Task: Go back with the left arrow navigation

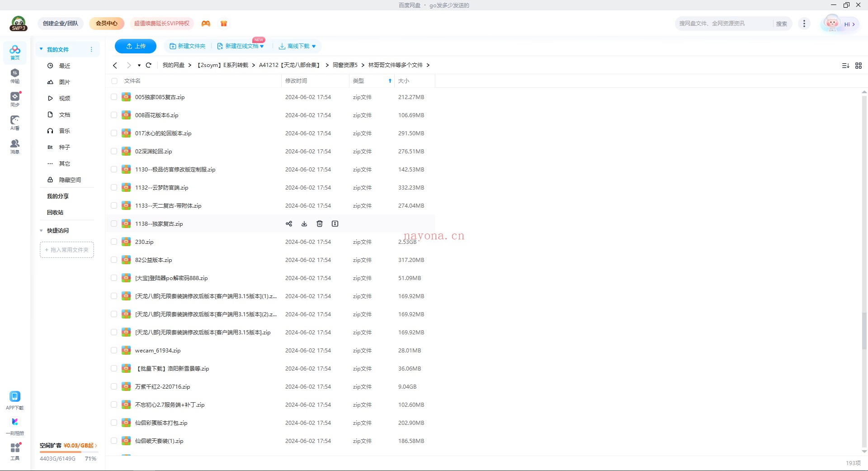Action: click(x=115, y=65)
